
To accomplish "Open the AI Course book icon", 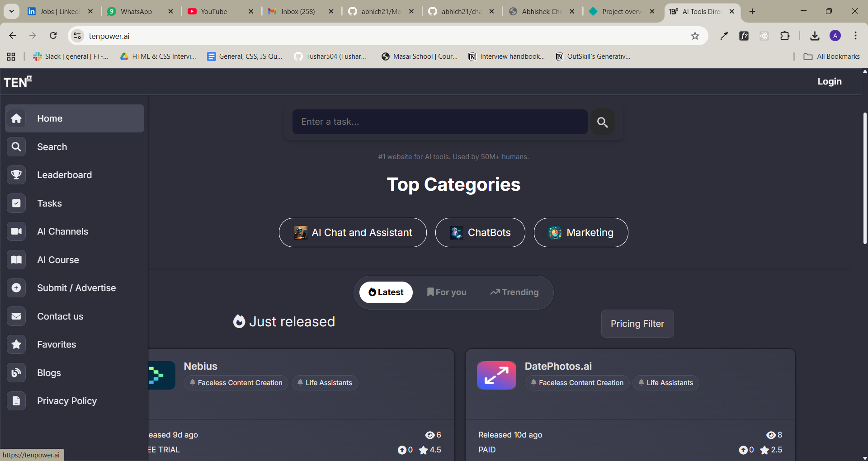I will click(x=16, y=260).
